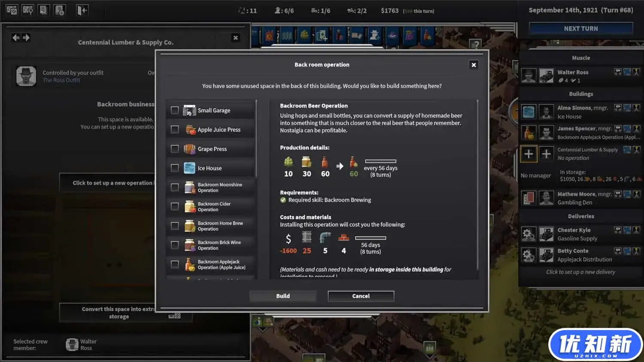The image size is (644, 362).
Task: Click speech bubble icon next to Walter Ross
Action: (618, 72)
